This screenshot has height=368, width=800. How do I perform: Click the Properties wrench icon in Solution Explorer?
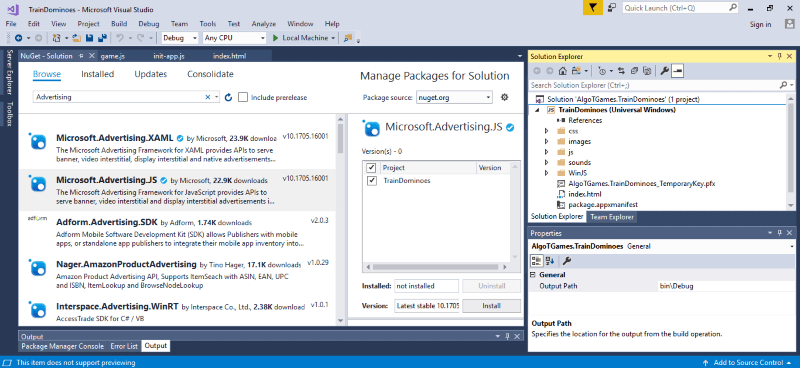664,71
